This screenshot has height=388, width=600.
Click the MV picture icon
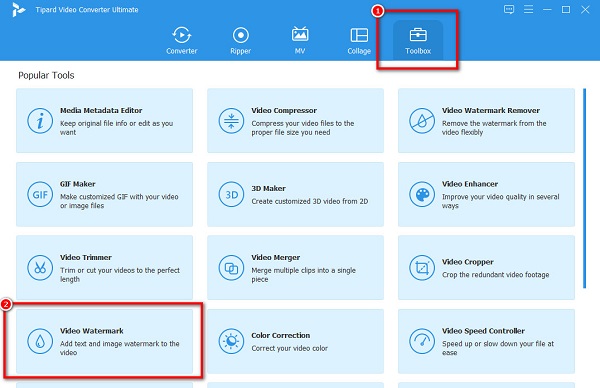300,34
